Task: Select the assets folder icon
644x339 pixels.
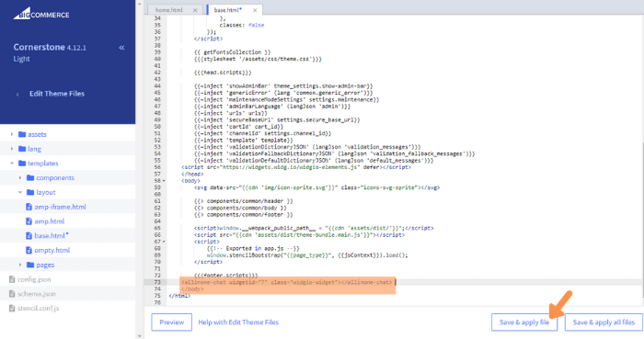Action: (x=22, y=134)
